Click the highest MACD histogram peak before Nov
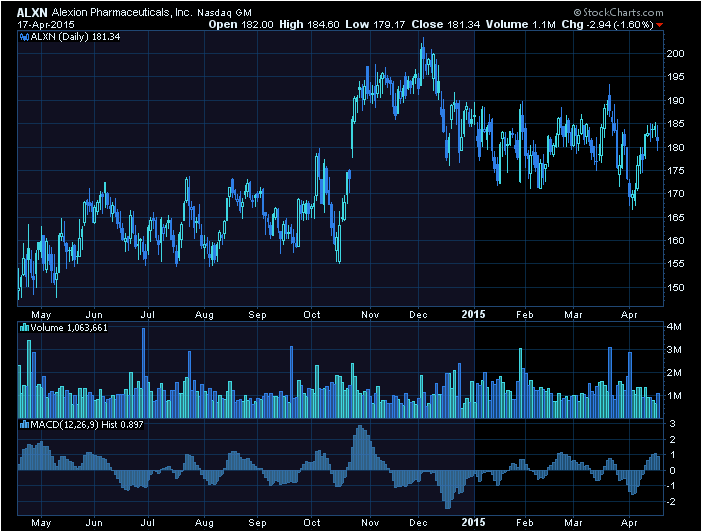Screen dimensions: 702x532 [360, 448]
